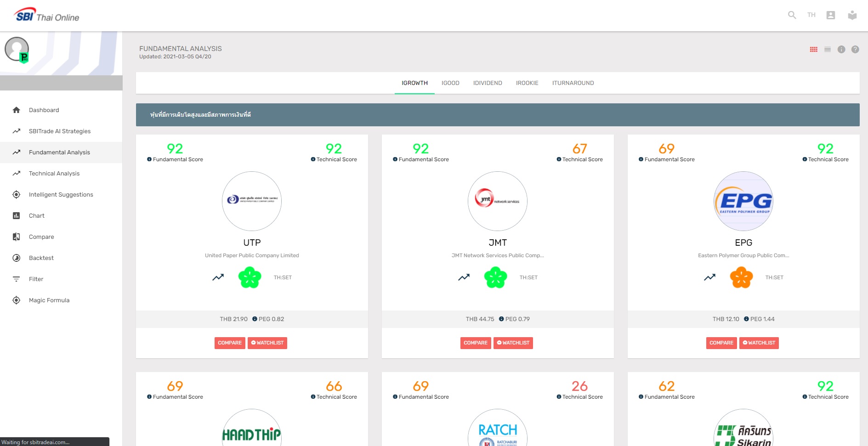Click info icon beside PEG 0.79
This screenshot has width=868, height=446.
501,319
